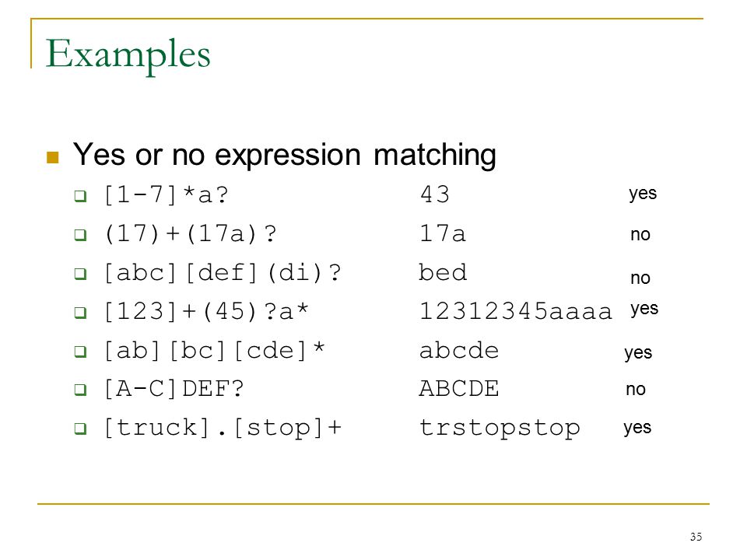Image resolution: width=747 pixels, height=560 pixels.
Task: Select the regex text [1-7]*a?
Action: 167,194
